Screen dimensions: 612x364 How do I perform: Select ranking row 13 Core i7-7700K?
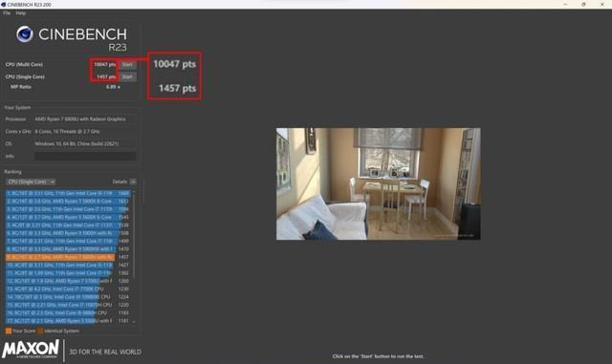68,289
